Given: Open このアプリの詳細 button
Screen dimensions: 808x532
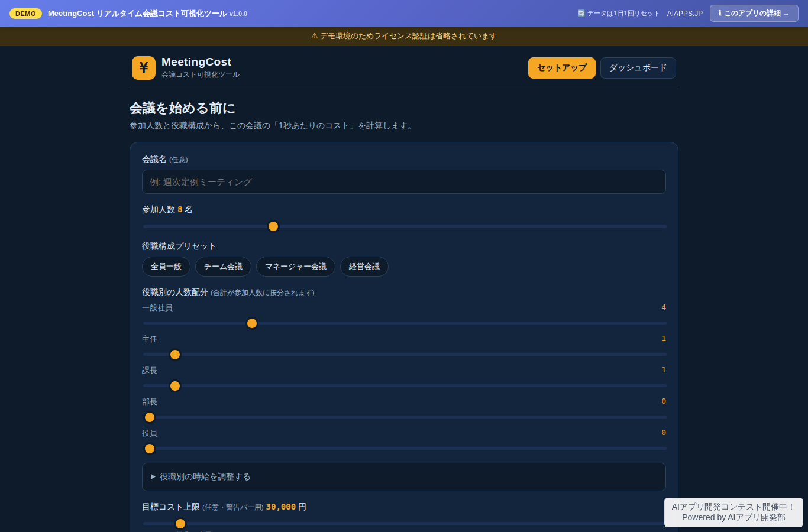Looking at the screenshot, I should coord(754,13).
